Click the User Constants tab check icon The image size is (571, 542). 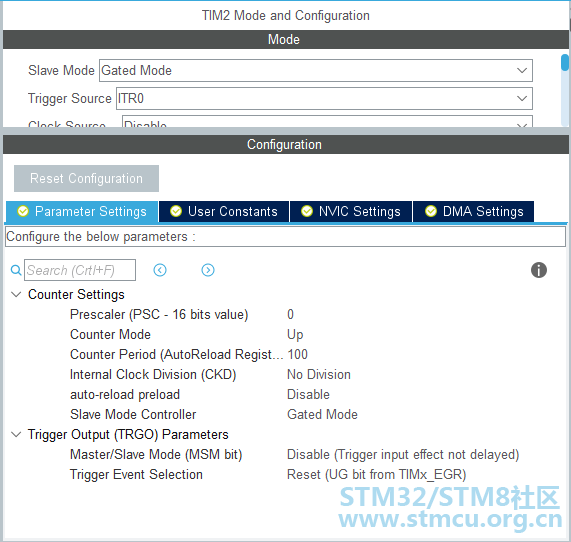pyautogui.click(x=176, y=211)
